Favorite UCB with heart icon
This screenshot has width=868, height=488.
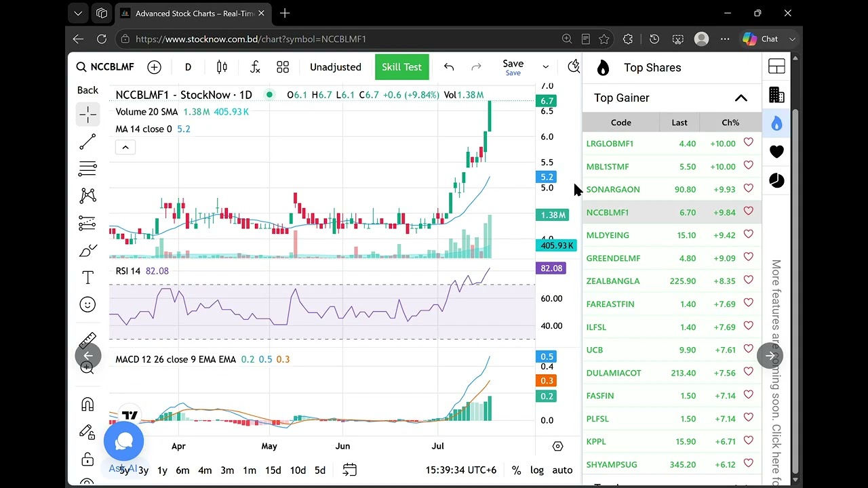tap(748, 348)
